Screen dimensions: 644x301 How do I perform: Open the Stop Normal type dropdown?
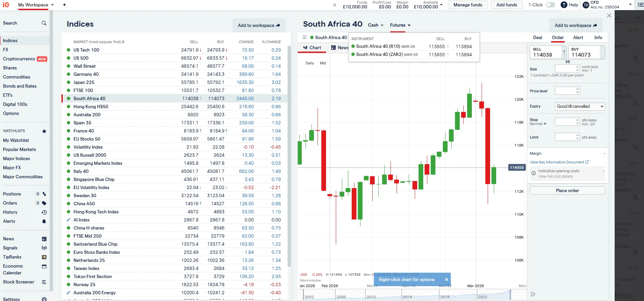pos(538,124)
